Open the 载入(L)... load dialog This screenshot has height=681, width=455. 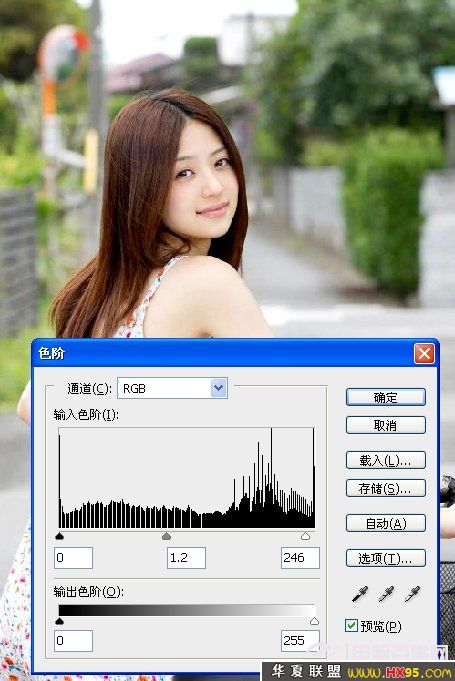coord(386,460)
